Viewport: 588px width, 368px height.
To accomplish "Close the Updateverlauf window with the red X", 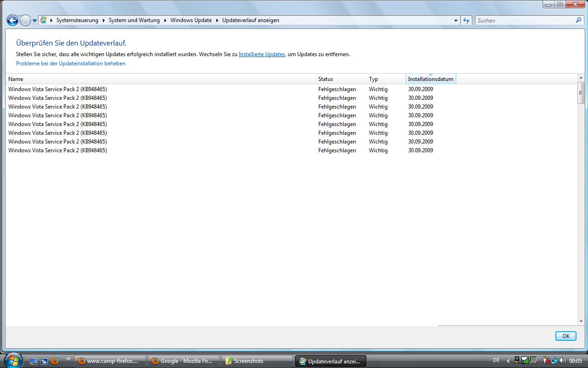I will [x=576, y=5].
